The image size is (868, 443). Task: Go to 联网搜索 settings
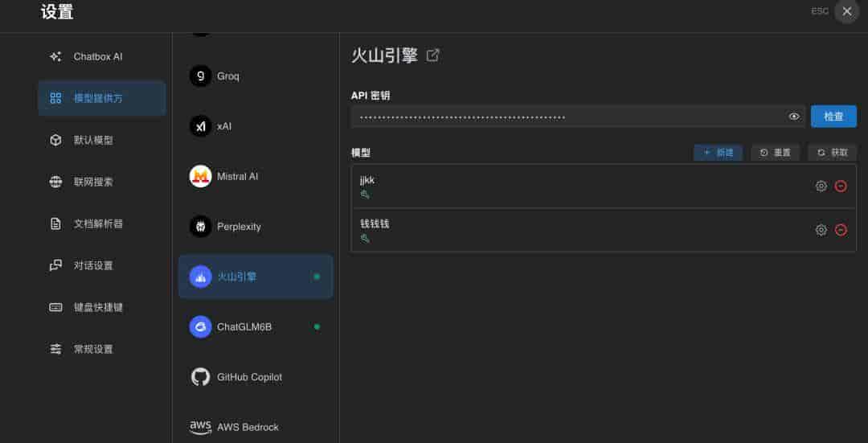[x=102, y=182]
